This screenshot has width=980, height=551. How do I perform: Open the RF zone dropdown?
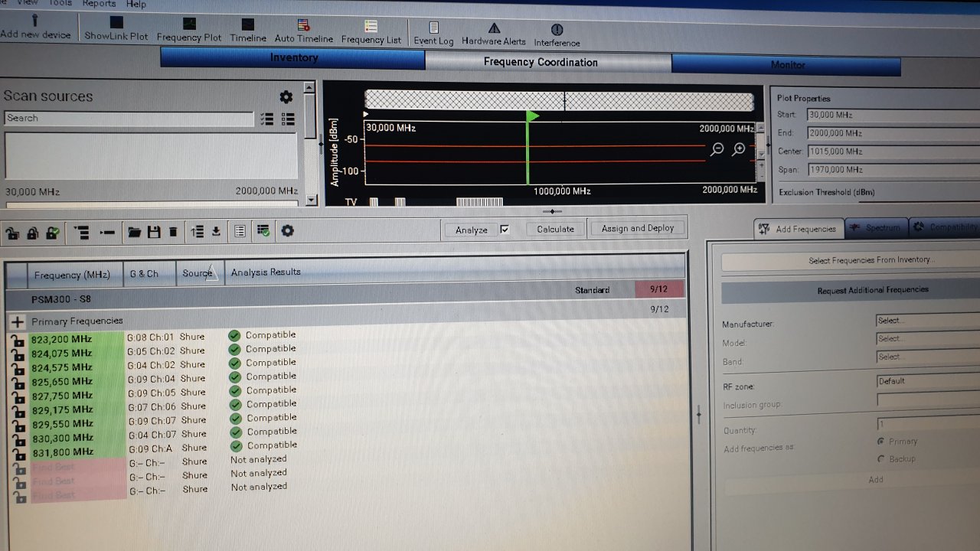(x=928, y=381)
